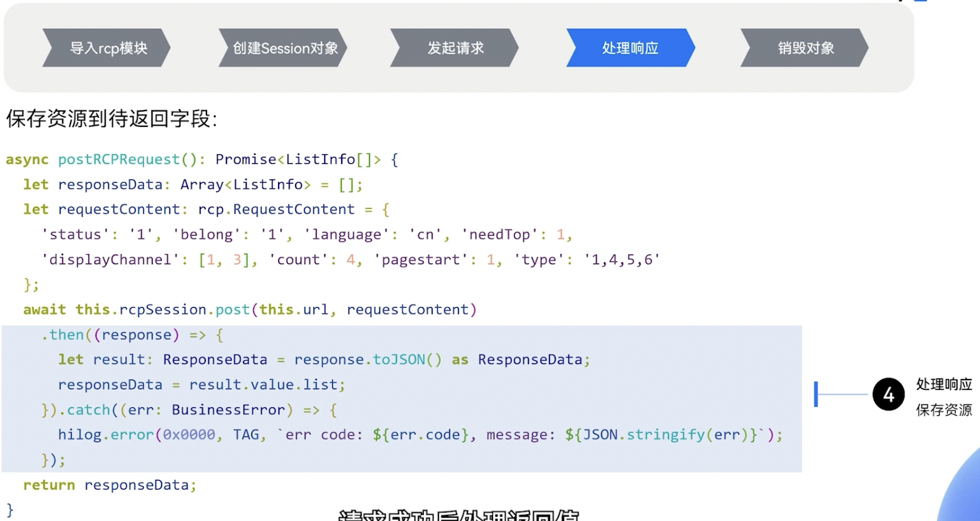Click the heading 保存资源到待返回字段
980x521 pixels.
[111, 118]
